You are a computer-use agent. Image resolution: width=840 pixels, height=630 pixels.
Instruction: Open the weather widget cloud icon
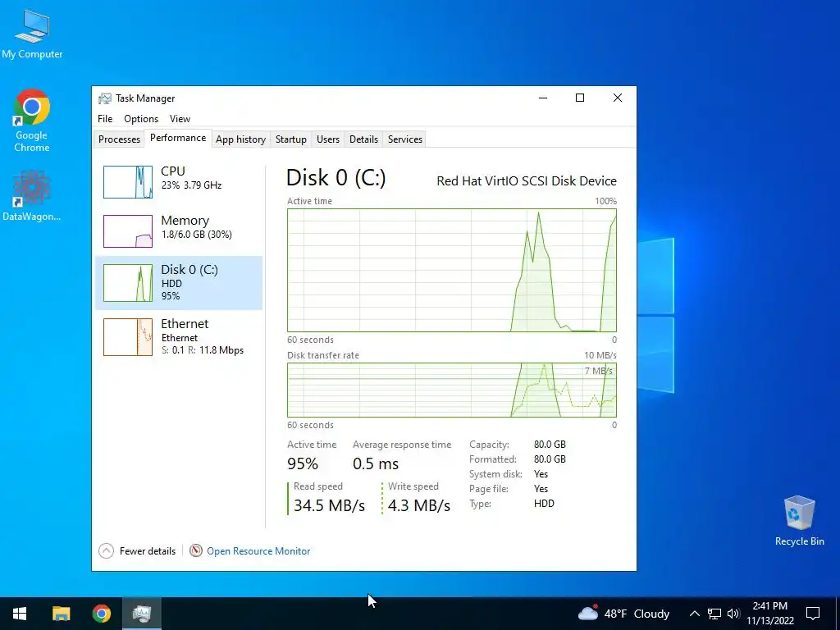(x=588, y=612)
